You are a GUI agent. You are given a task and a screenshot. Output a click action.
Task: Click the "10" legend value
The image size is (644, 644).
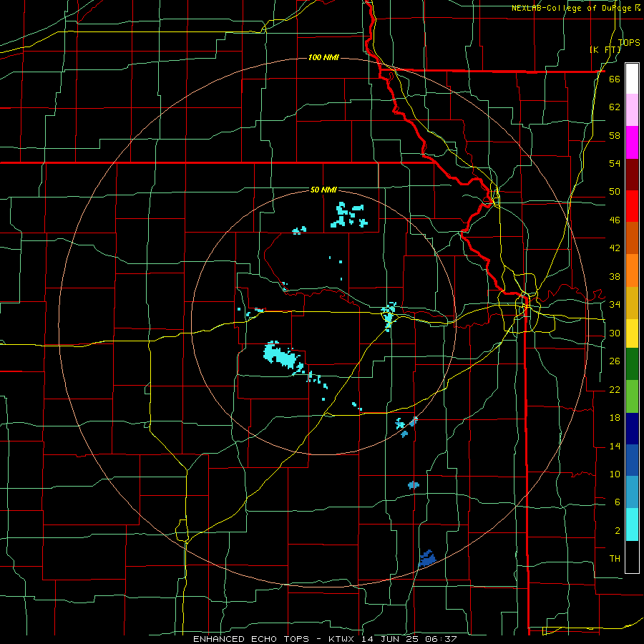615,474
